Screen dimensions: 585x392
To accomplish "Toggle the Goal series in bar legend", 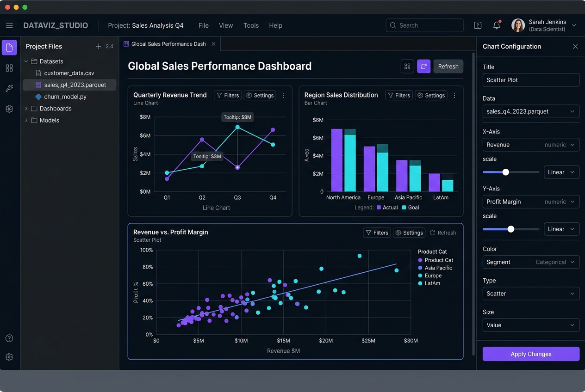I will (x=410, y=208).
